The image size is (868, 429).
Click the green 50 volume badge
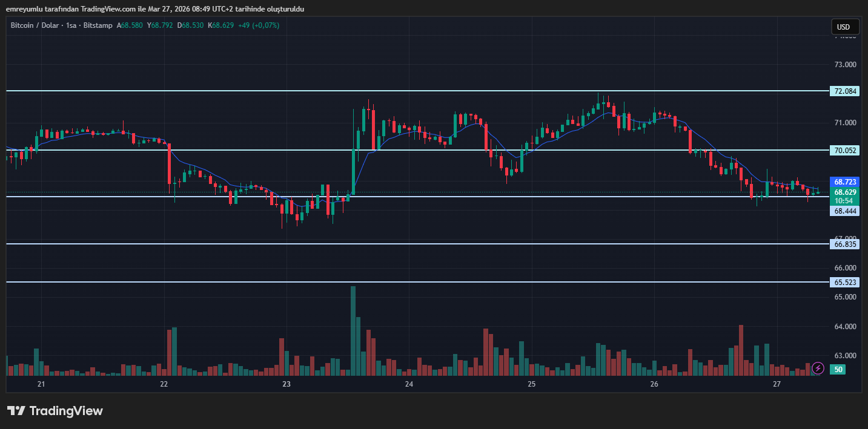pyautogui.click(x=838, y=369)
